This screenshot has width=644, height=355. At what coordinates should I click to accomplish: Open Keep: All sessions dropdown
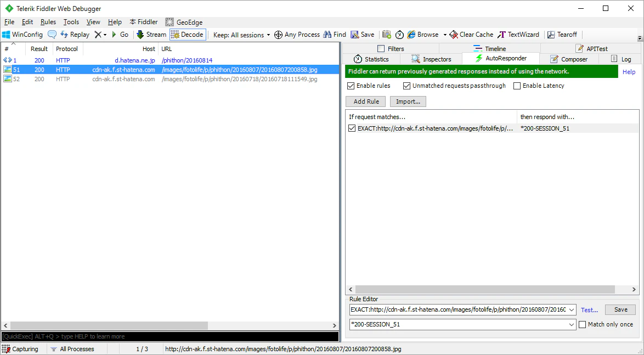tap(241, 35)
